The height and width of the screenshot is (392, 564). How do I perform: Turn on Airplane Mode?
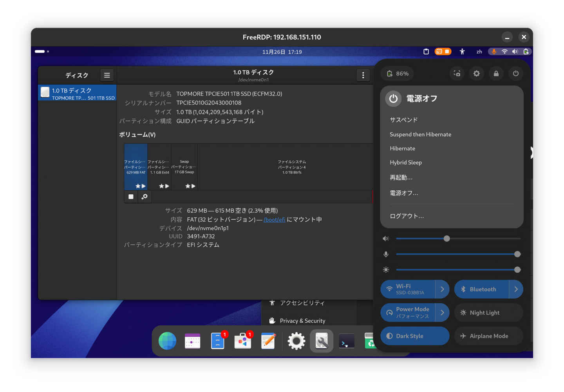[x=488, y=336]
